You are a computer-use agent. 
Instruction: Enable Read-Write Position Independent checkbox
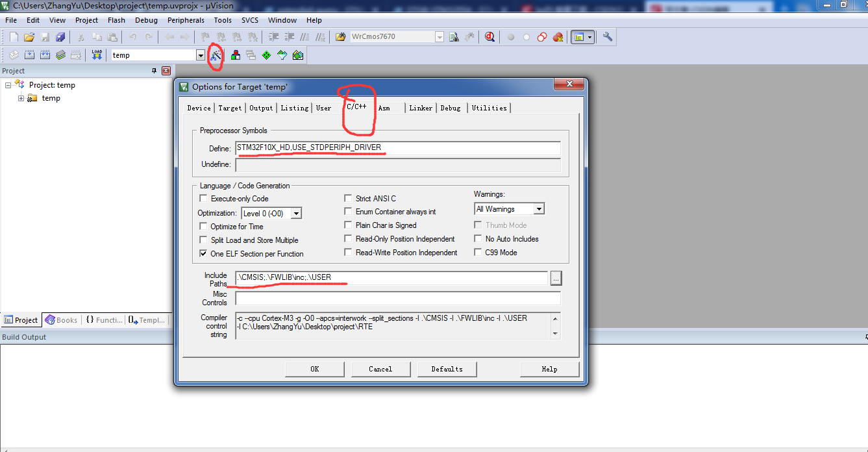tap(349, 253)
